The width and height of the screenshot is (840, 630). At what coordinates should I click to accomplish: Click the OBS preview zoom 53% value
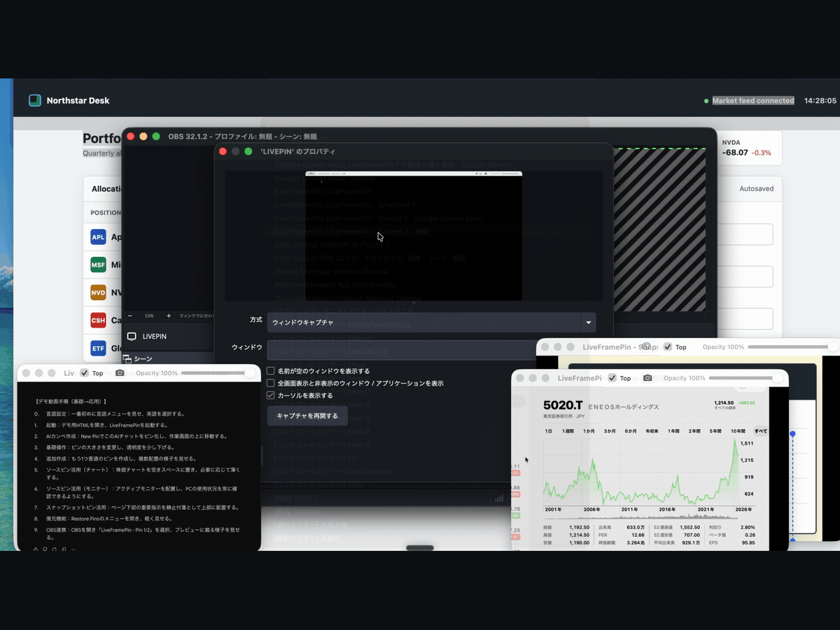[149, 316]
